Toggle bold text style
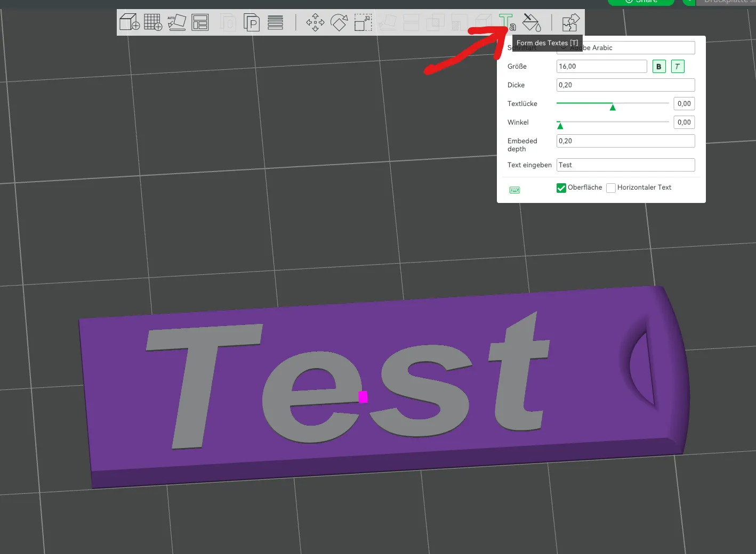Screen dimensions: 756x554 coord(659,67)
